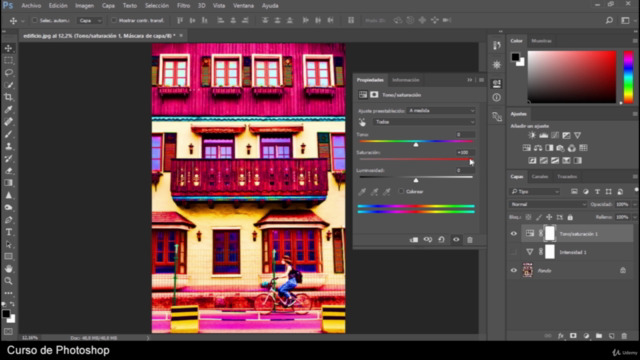Open the Archivo menu
Image resolution: width=640 pixels, height=360 pixels.
(x=31, y=6)
